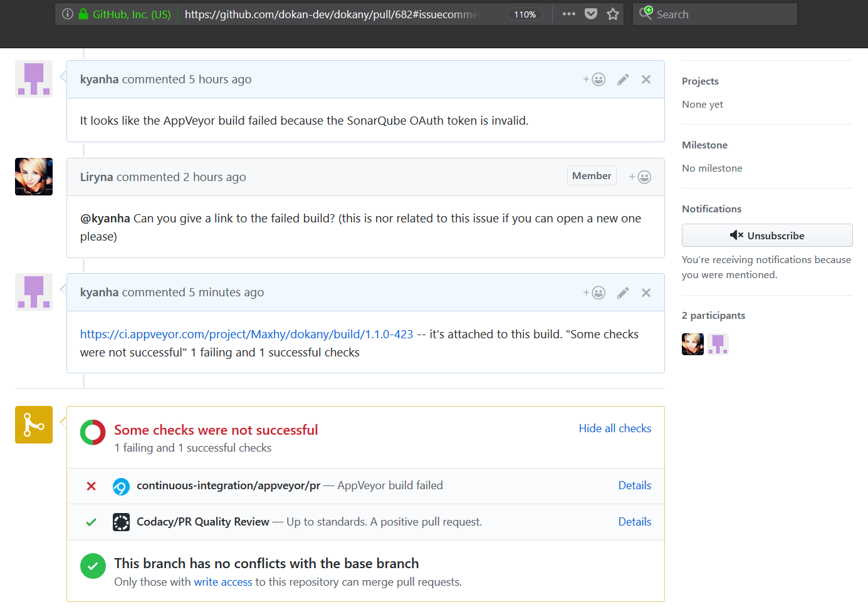Click the Codacy logo icon in checks list
Image resolution: width=868 pixels, height=612 pixels.
[x=121, y=522]
